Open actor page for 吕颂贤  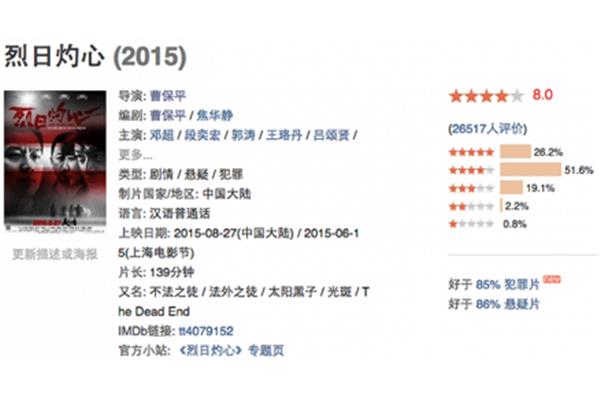(x=331, y=135)
